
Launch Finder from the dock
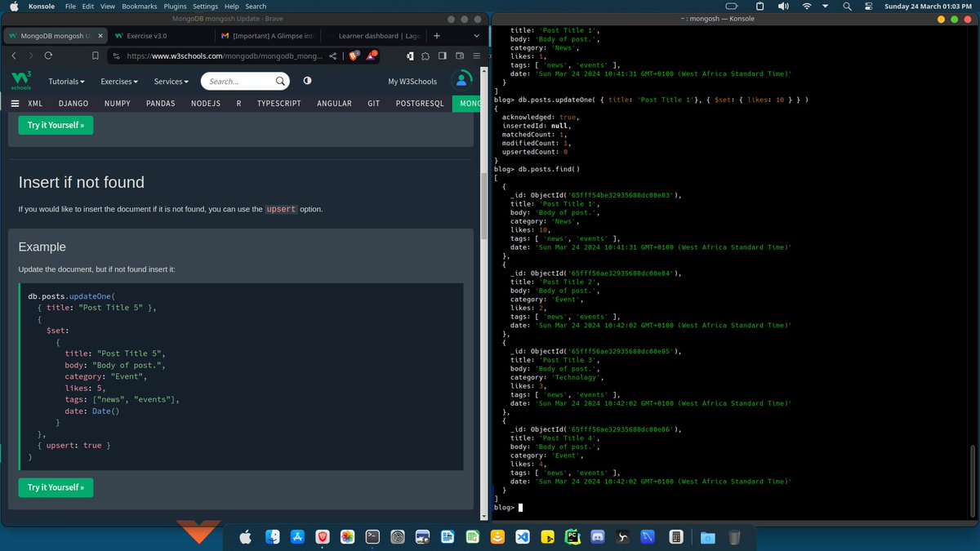(x=272, y=536)
